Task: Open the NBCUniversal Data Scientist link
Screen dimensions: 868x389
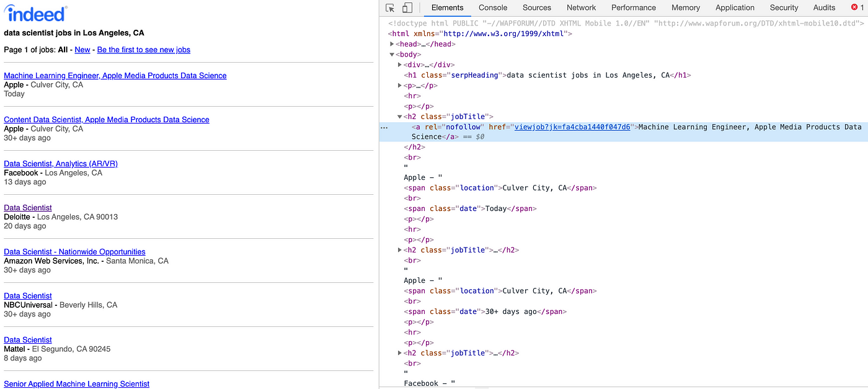Action: tap(28, 296)
